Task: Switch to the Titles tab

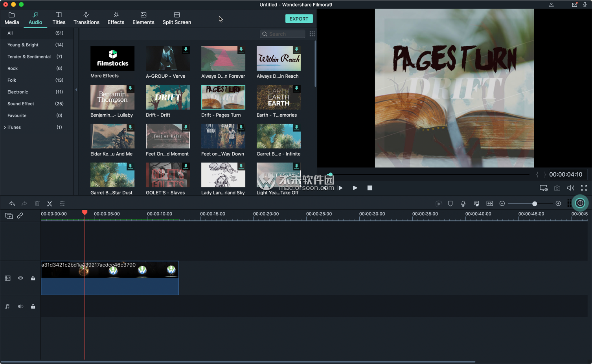Action: 59,18
